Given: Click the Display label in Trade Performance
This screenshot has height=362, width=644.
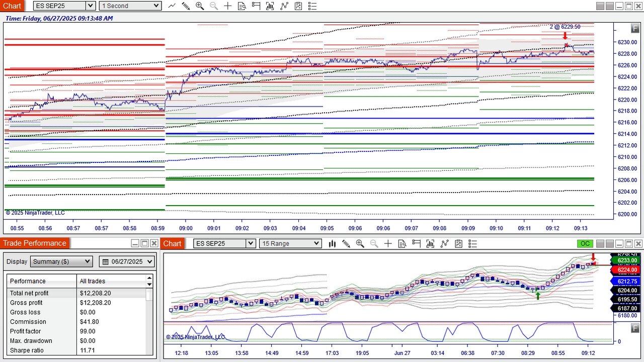Looking at the screenshot, I should point(17,261).
